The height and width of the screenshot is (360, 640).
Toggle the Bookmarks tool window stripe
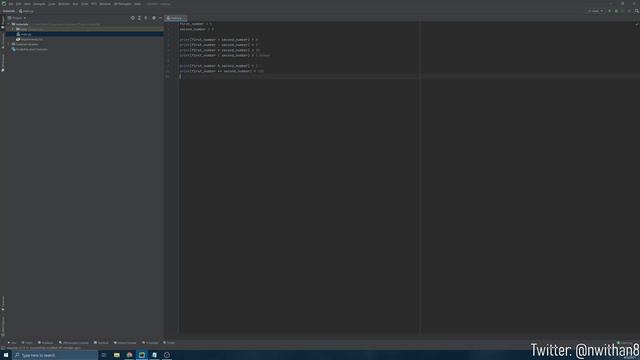pyautogui.click(x=3, y=63)
